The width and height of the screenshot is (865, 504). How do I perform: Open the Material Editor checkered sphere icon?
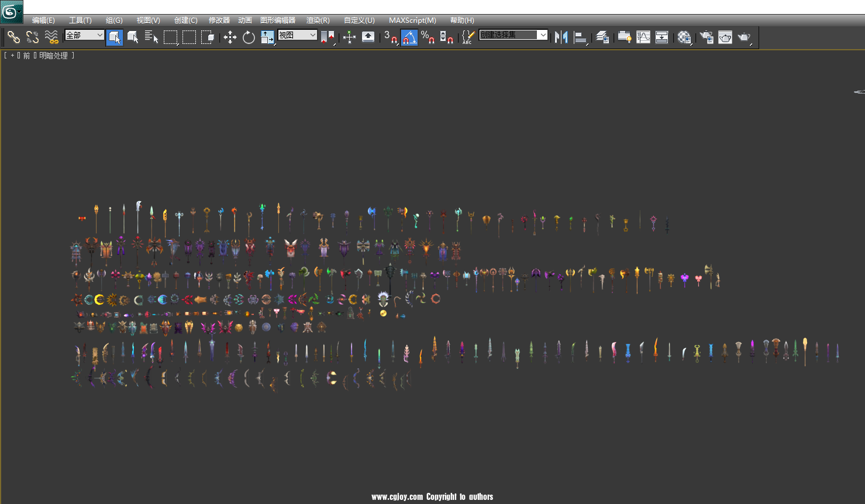(x=684, y=37)
